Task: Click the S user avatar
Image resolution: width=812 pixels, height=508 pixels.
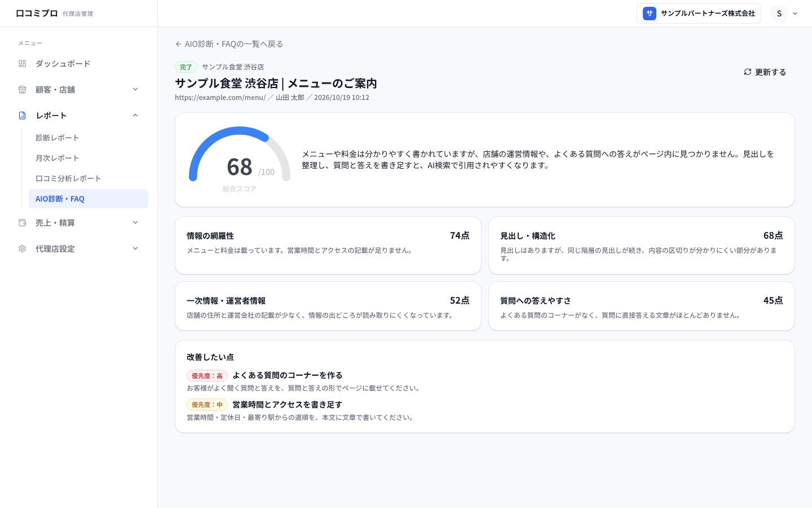Action: pos(779,14)
